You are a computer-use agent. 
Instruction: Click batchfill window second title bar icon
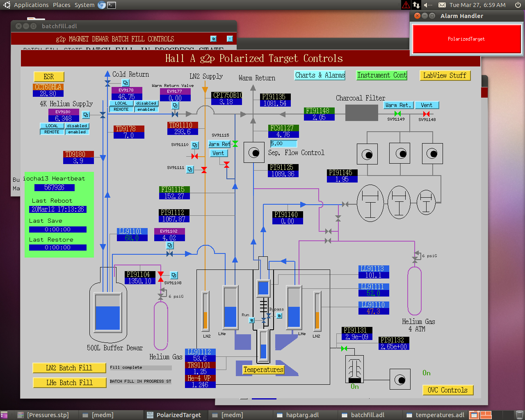pos(230,39)
